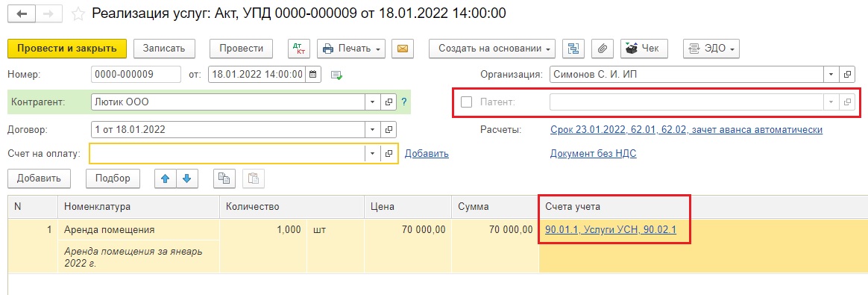Click the document posted status icon
The width and height of the screenshot is (868, 295).
336,75
